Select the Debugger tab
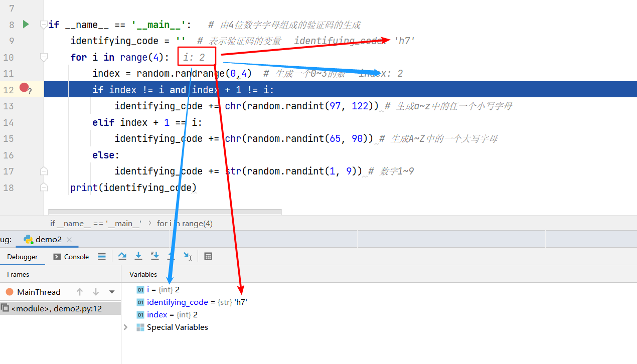The height and width of the screenshot is (364, 637). 22,257
